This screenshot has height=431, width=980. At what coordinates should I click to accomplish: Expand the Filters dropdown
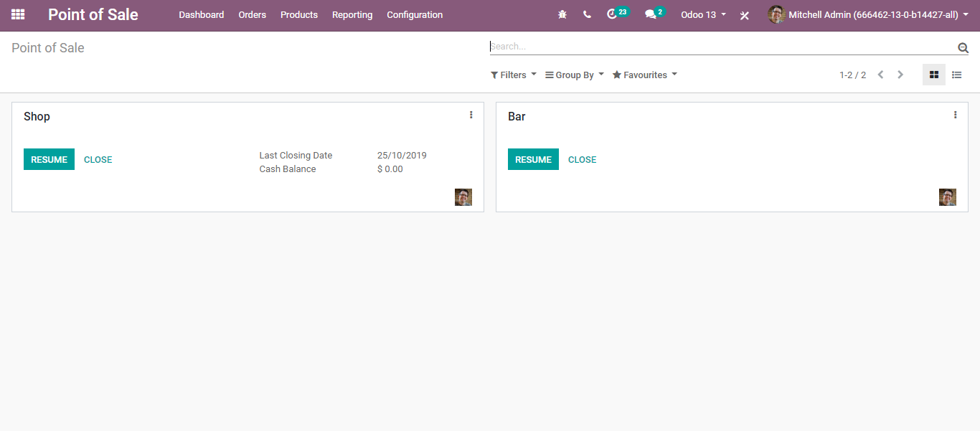514,75
